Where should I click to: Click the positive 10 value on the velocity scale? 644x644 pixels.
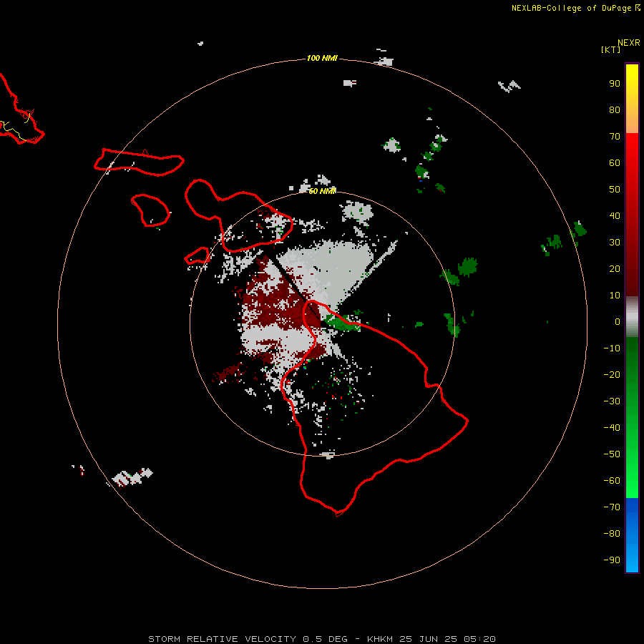pos(615,296)
